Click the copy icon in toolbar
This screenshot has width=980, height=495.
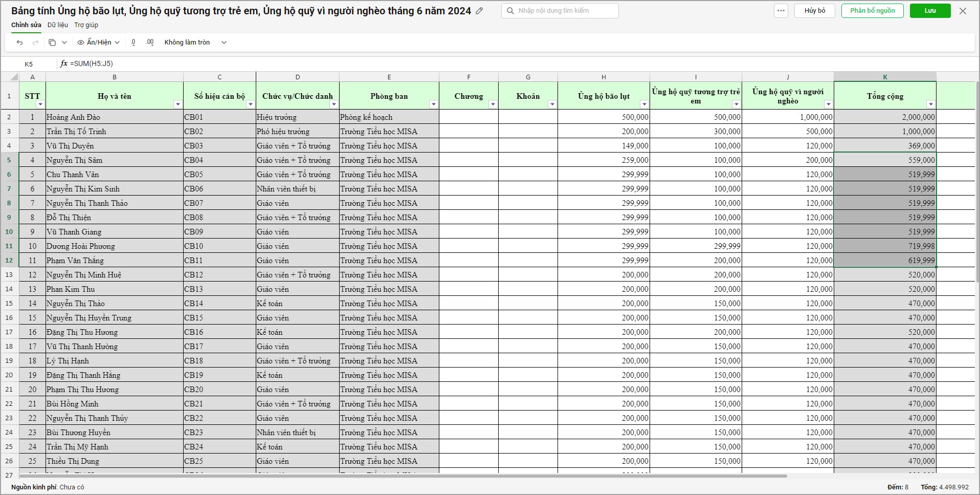point(52,42)
